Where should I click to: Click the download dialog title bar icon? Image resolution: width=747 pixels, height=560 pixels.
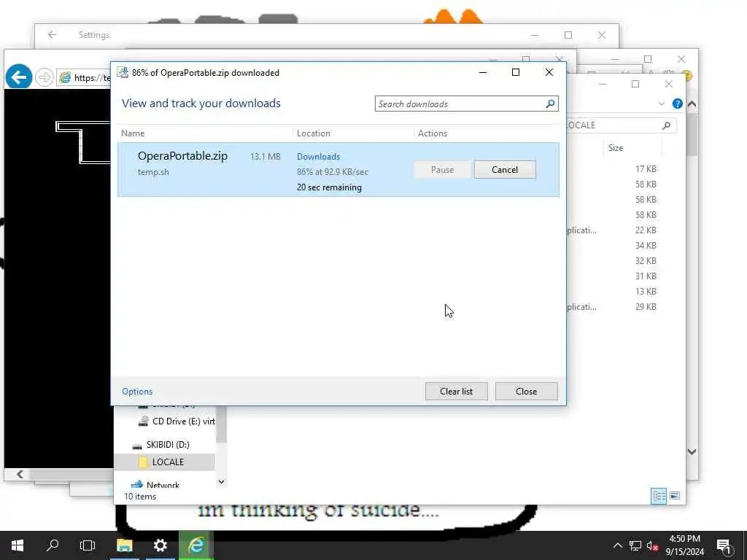point(123,72)
